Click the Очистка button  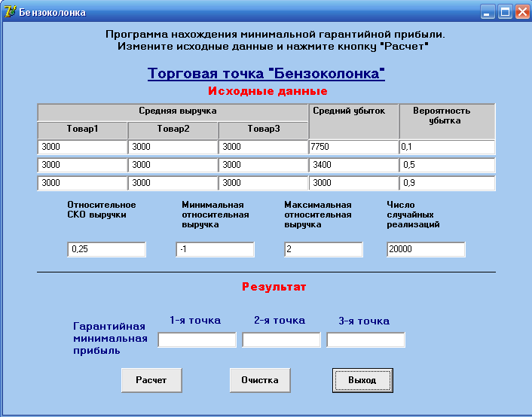[x=260, y=380]
